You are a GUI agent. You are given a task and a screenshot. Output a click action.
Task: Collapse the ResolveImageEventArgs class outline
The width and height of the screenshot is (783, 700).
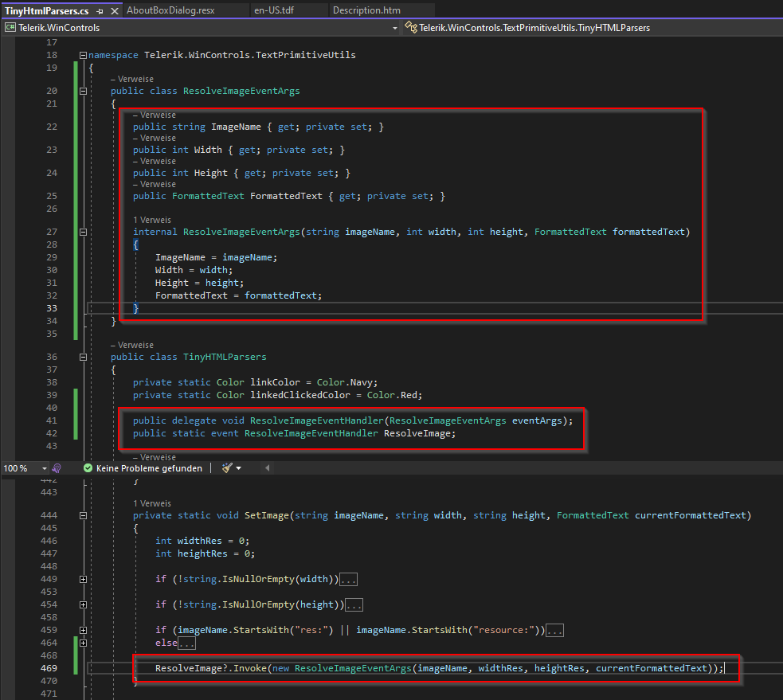click(83, 92)
